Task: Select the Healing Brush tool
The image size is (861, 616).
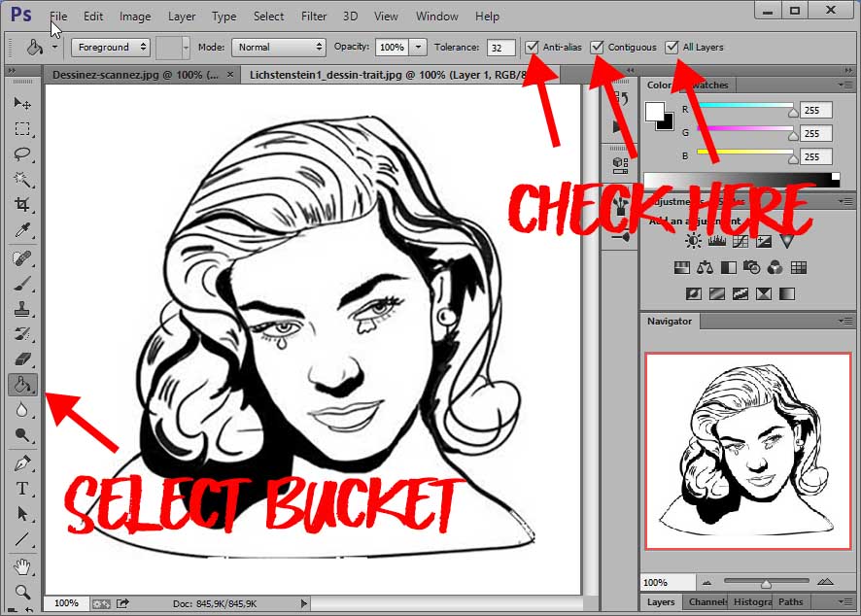Action: point(22,258)
